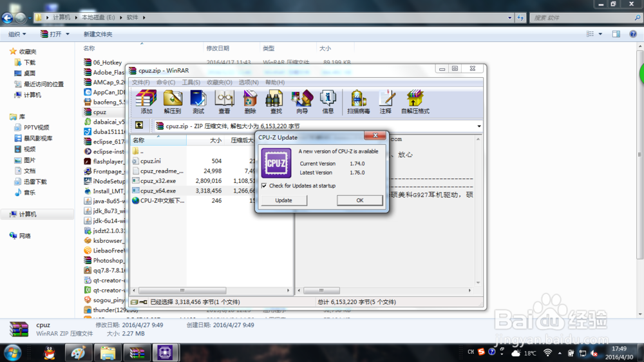Select cpuz_readme file in the archive
644x362 pixels.
[x=162, y=171]
